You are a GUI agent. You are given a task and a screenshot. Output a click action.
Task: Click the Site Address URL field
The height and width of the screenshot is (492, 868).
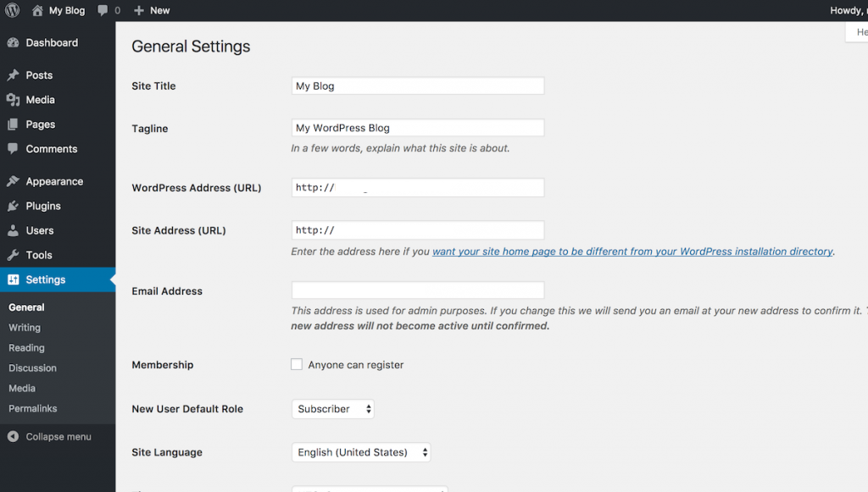pyautogui.click(x=418, y=230)
